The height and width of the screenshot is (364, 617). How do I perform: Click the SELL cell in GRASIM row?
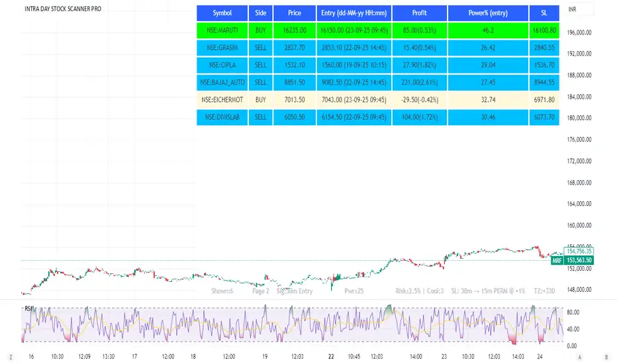pyautogui.click(x=260, y=48)
